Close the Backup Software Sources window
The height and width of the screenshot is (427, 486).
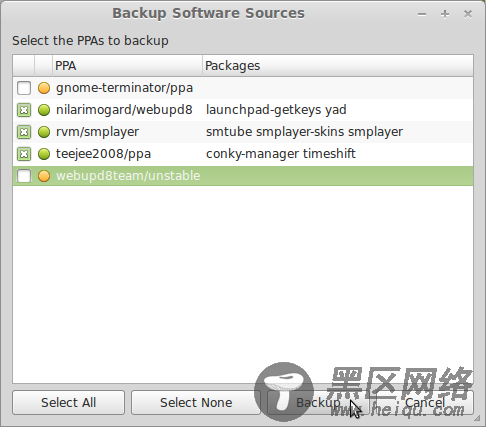(x=468, y=14)
